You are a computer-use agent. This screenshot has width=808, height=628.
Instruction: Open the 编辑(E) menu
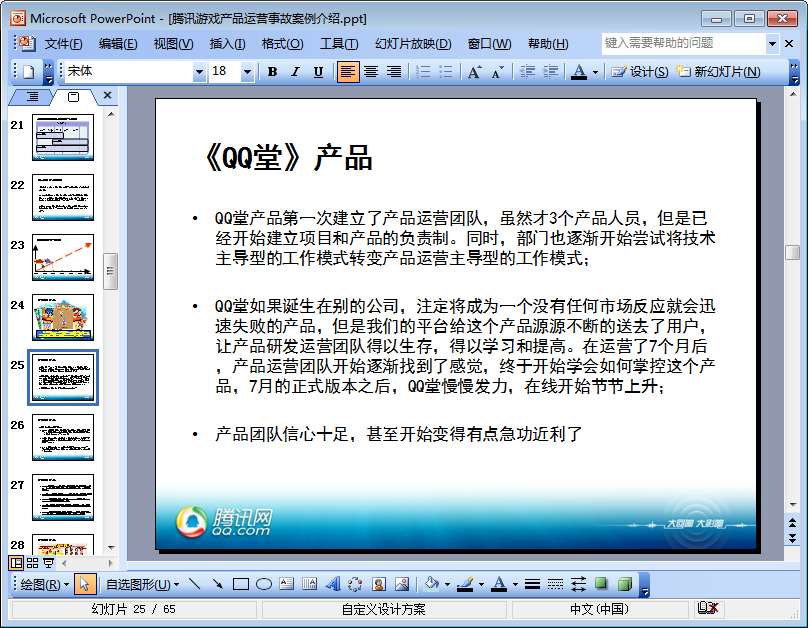pos(118,44)
